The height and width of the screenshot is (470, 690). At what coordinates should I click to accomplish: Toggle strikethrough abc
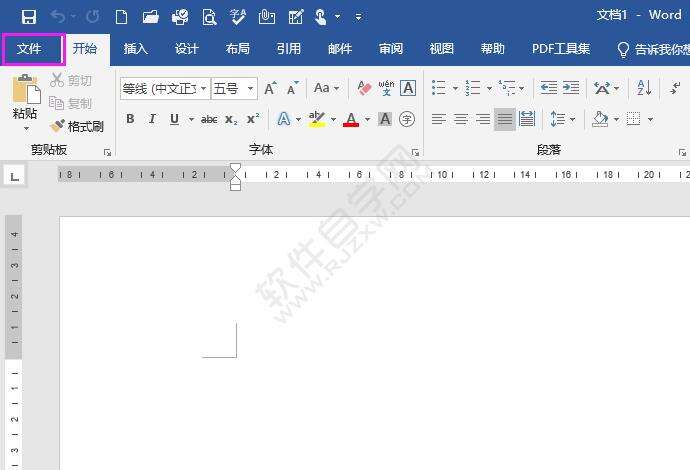coord(209,119)
